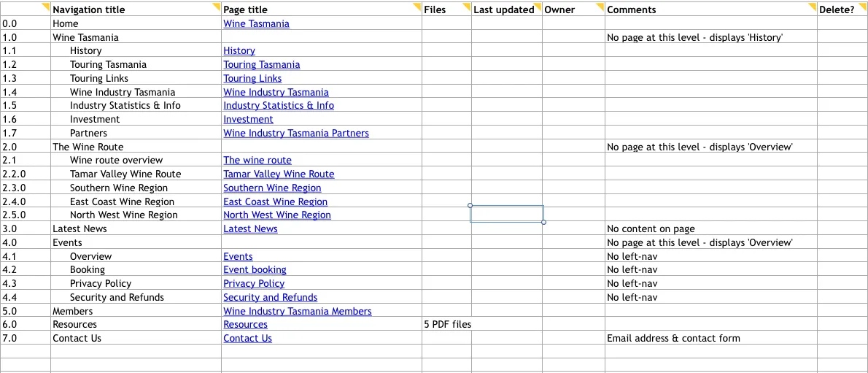The image size is (868, 373).
Task: Click the comment marker on Navigation title header
Action: pos(217,6)
